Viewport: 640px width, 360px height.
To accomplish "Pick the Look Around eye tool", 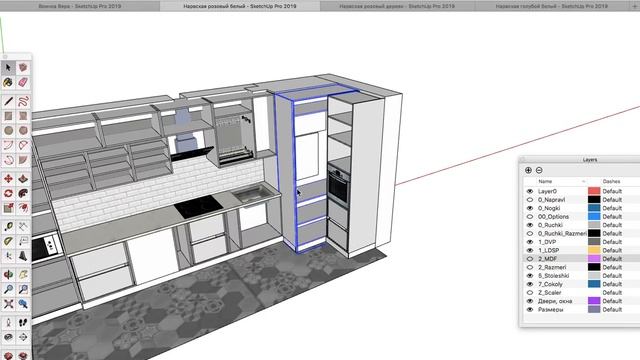I will [x=8, y=337].
